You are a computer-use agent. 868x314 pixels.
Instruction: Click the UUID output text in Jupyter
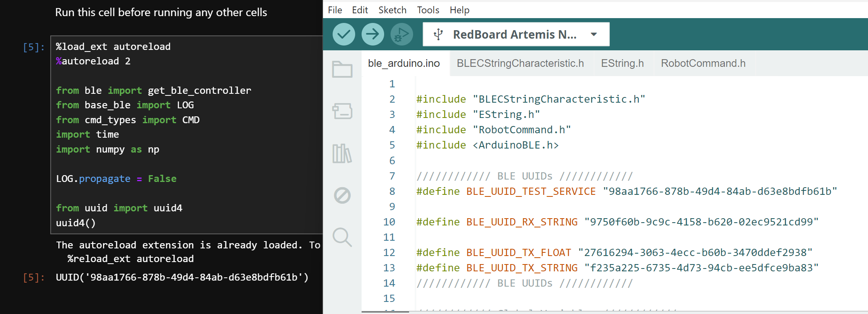click(x=182, y=277)
